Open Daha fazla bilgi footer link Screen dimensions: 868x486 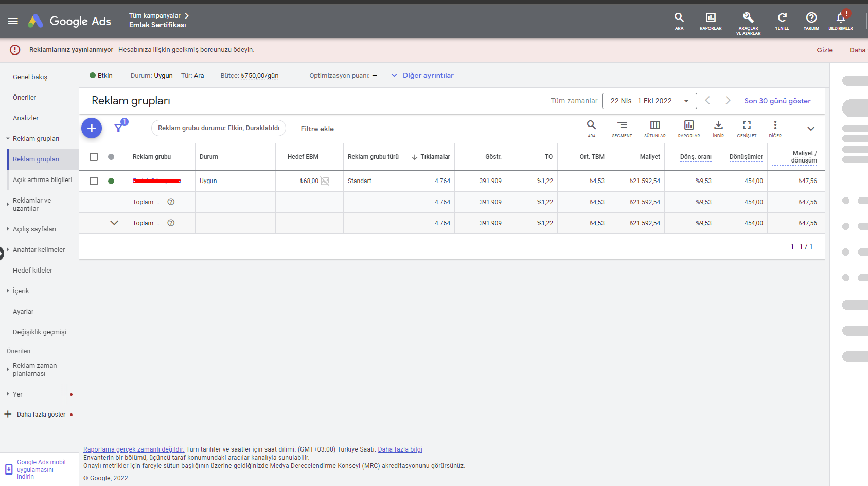click(400, 449)
